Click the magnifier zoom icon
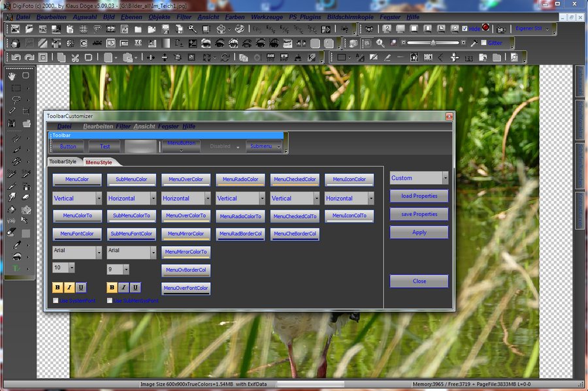 point(380,43)
